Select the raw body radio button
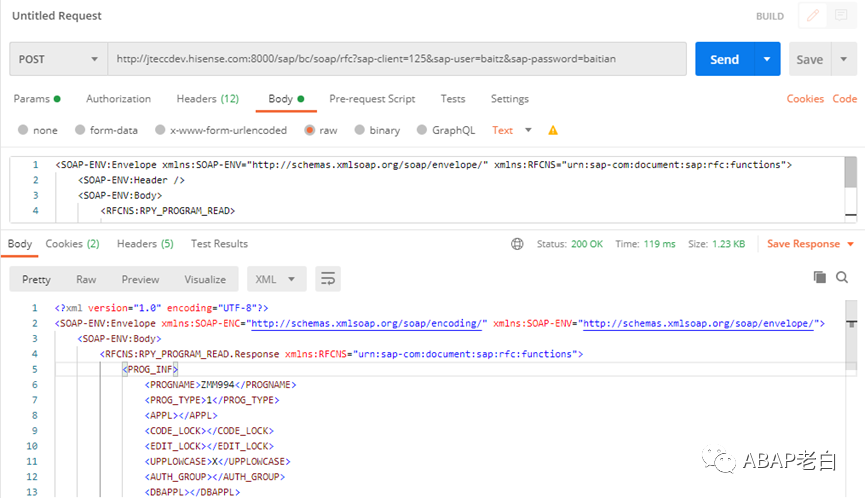 coord(309,130)
